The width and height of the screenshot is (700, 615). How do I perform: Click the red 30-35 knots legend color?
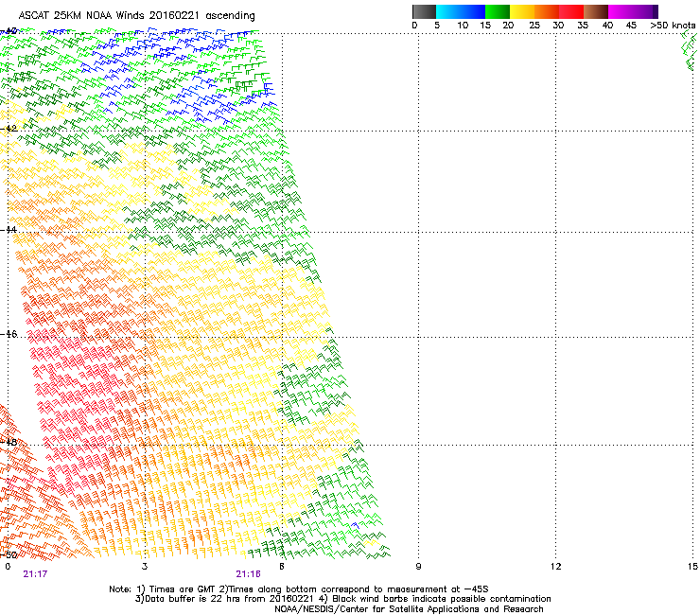point(571,11)
